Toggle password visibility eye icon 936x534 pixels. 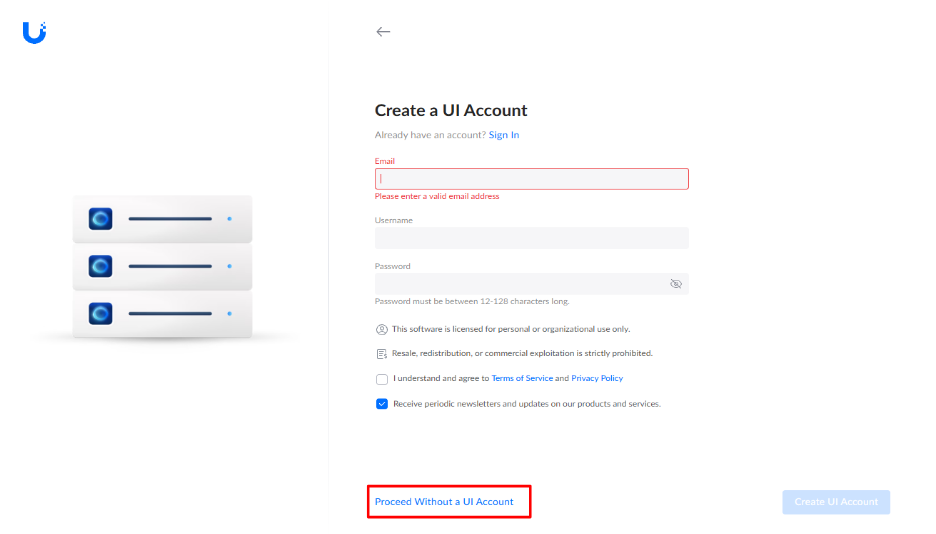coord(675,284)
